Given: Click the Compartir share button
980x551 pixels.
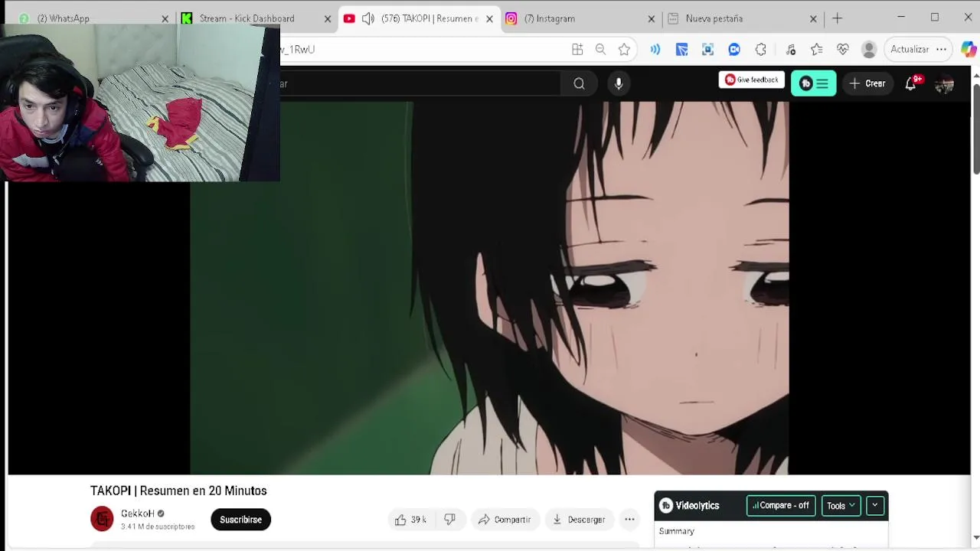Looking at the screenshot, I should (505, 520).
